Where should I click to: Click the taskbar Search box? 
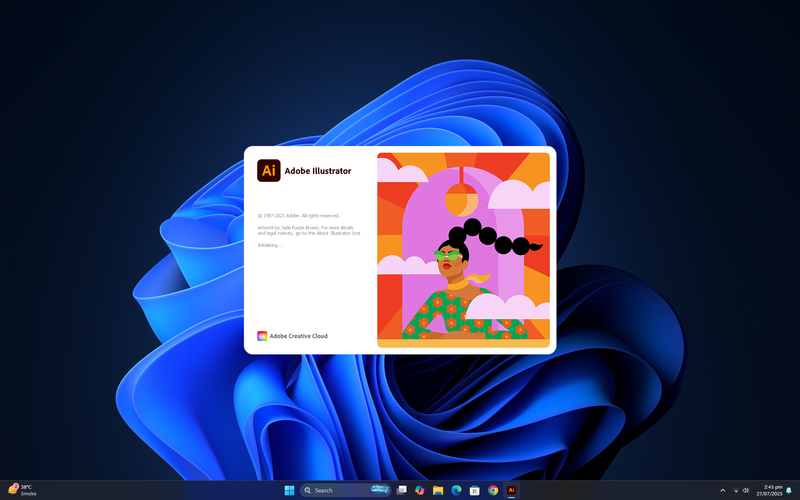pyautogui.click(x=345, y=490)
